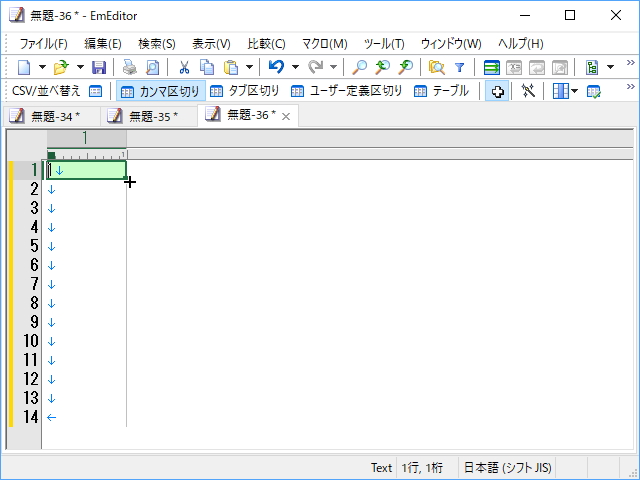Switch to タブ区切り tab-separated mode
Viewport: 640px width, 480px height.
(245, 91)
